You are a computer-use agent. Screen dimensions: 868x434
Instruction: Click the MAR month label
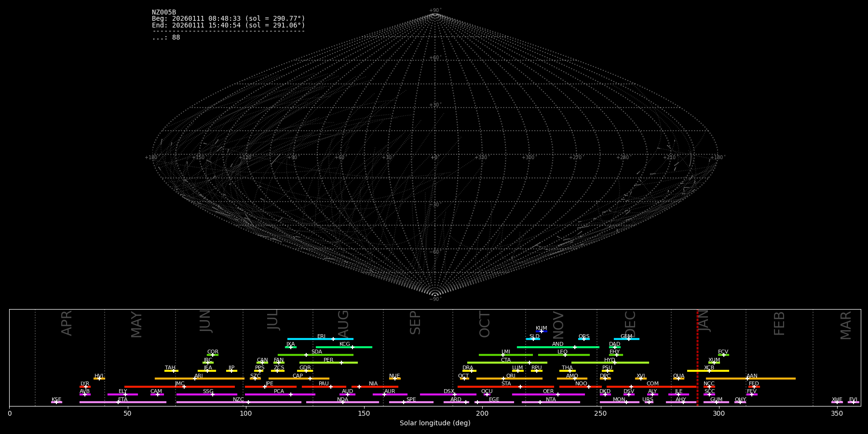click(x=846, y=325)
